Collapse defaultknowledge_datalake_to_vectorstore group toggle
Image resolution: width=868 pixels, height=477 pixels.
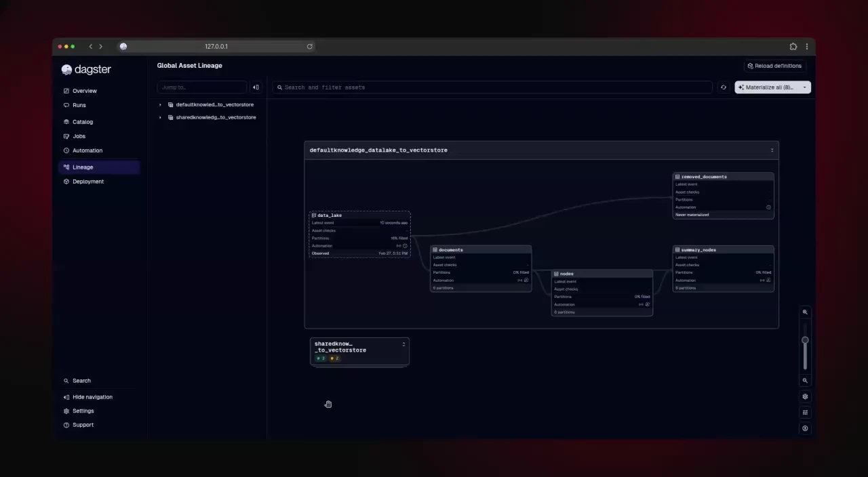point(772,150)
